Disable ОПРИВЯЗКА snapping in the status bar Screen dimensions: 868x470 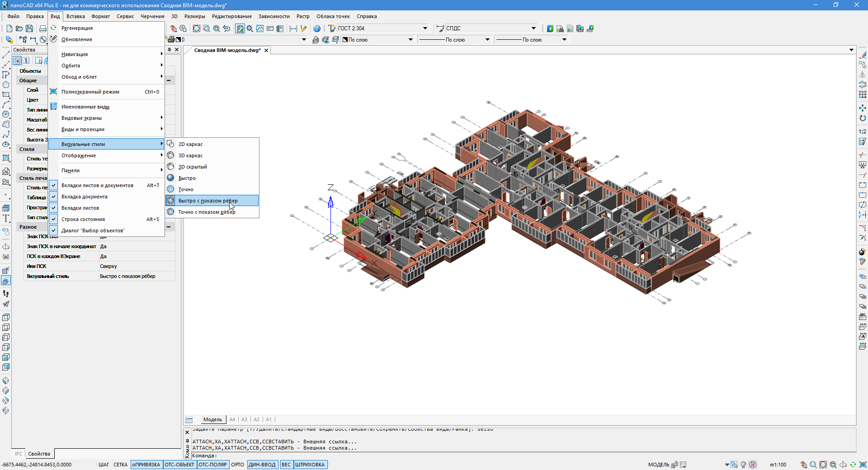tap(146, 465)
